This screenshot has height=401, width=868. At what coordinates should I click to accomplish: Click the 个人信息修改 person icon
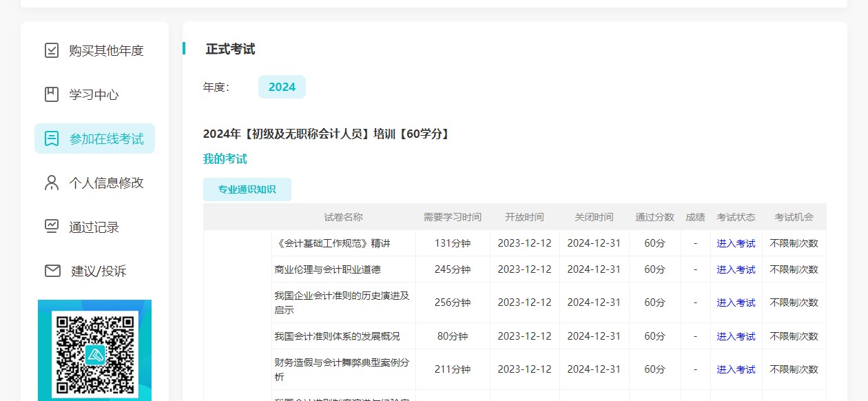(x=52, y=183)
